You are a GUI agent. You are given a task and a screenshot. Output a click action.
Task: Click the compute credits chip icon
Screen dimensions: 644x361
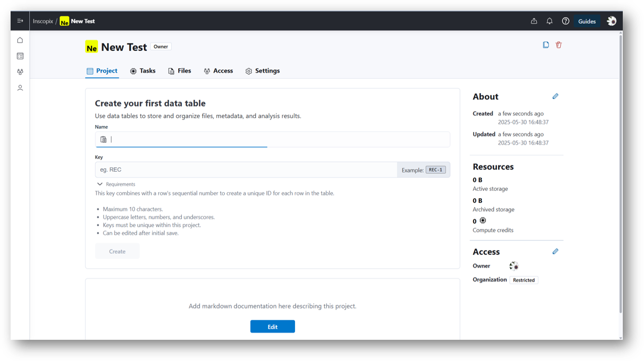[483, 221]
